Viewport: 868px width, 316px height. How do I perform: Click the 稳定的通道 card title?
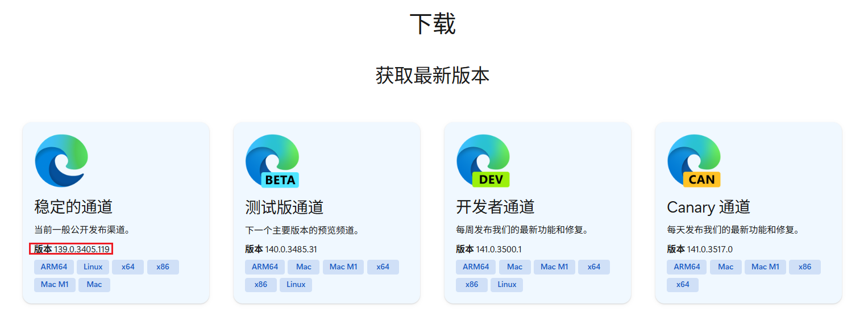(x=73, y=207)
